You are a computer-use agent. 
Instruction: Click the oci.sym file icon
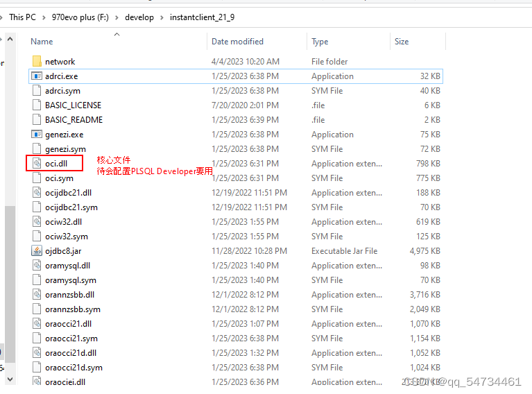coord(37,178)
